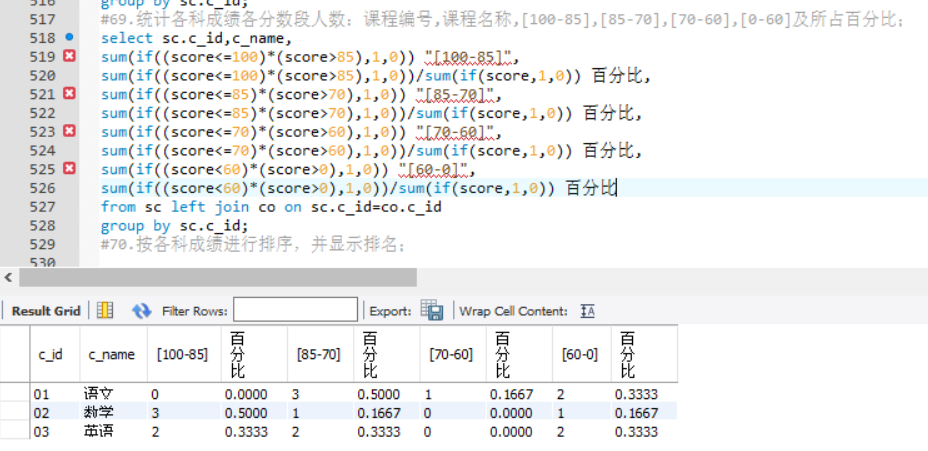Click the horizontal scrollbar left arrow
This screenshot has width=928, height=451.
coord(8,277)
